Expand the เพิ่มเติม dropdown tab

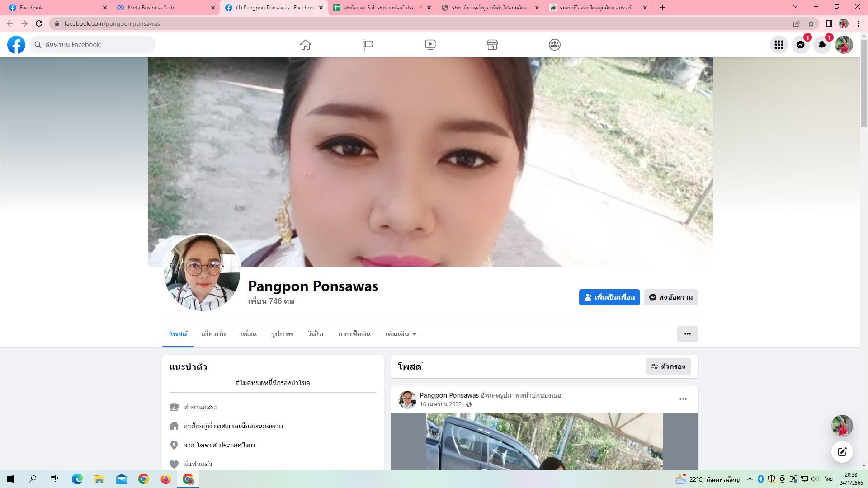tap(401, 334)
